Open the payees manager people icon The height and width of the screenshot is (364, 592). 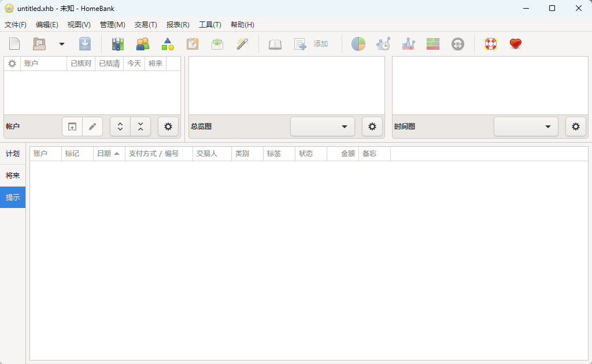point(143,44)
